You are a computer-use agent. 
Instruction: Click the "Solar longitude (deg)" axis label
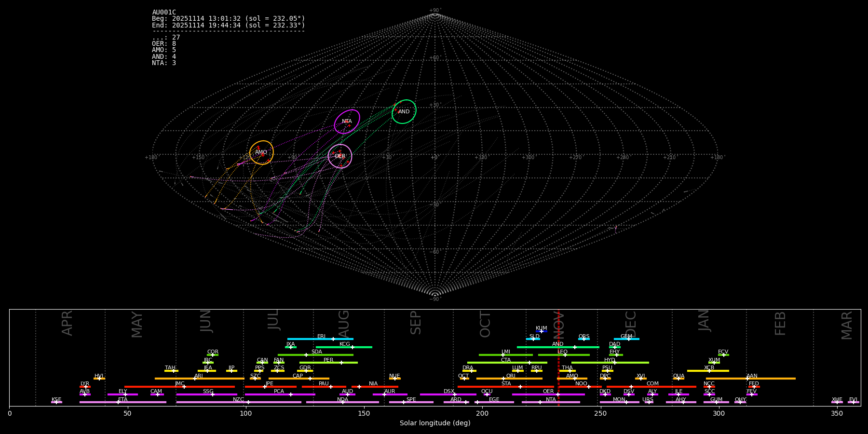point(434,423)
